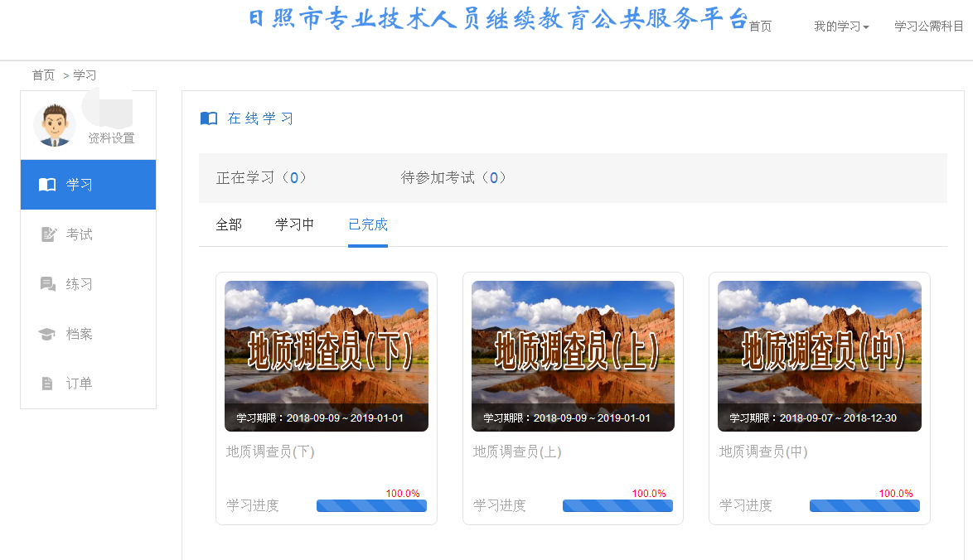973x560 pixels.
Task: Select the 已完成 tab
Action: tap(368, 224)
